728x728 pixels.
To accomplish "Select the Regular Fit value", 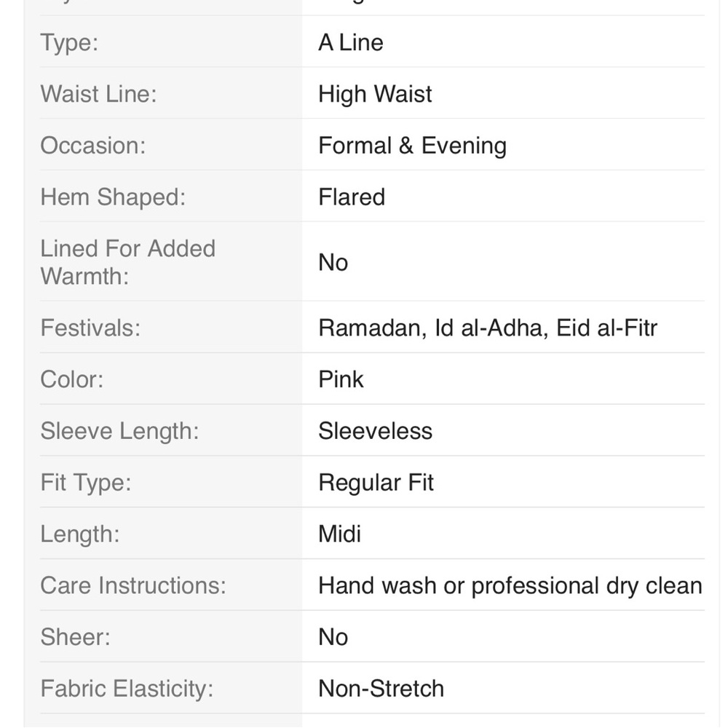I will tap(376, 483).
